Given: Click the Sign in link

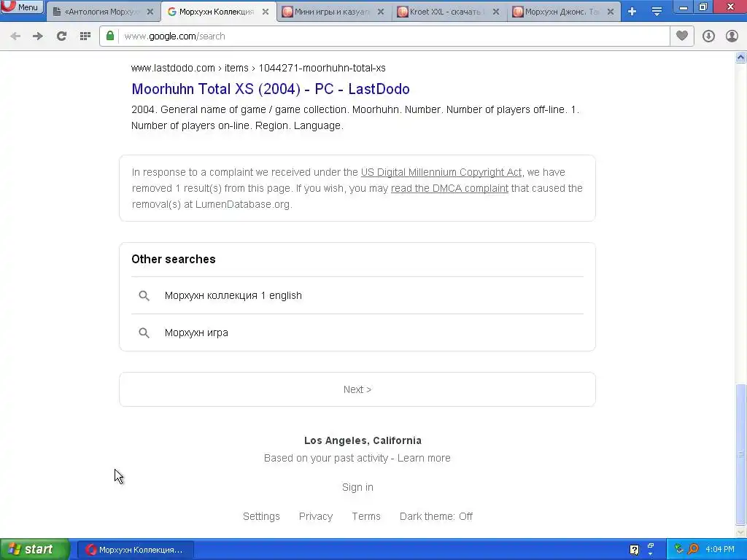Looking at the screenshot, I should [357, 488].
